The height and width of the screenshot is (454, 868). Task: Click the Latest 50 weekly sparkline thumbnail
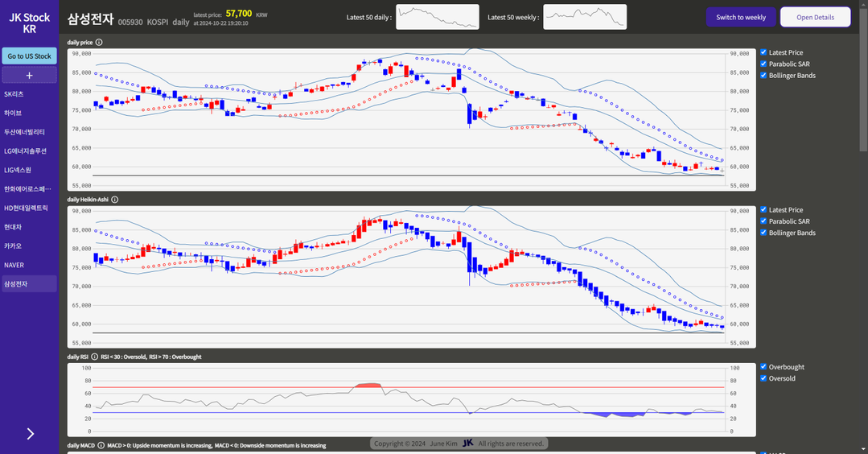pos(584,17)
